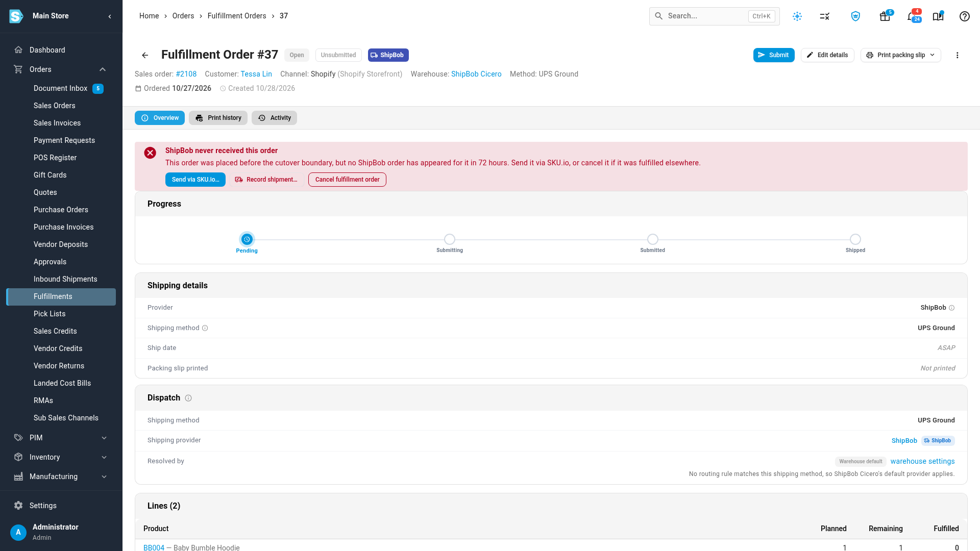Click the red error icon in alert

click(x=150, y=153)
